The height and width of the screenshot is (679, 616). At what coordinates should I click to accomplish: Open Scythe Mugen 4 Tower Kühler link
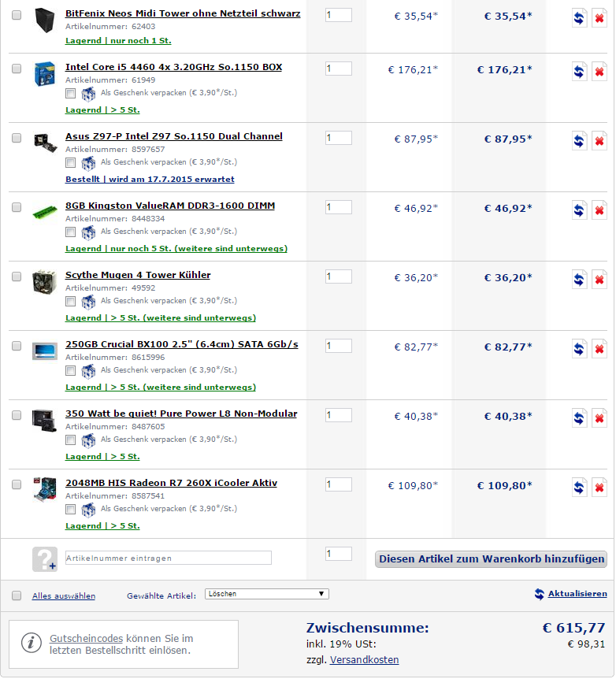click(x=138, y=275)
